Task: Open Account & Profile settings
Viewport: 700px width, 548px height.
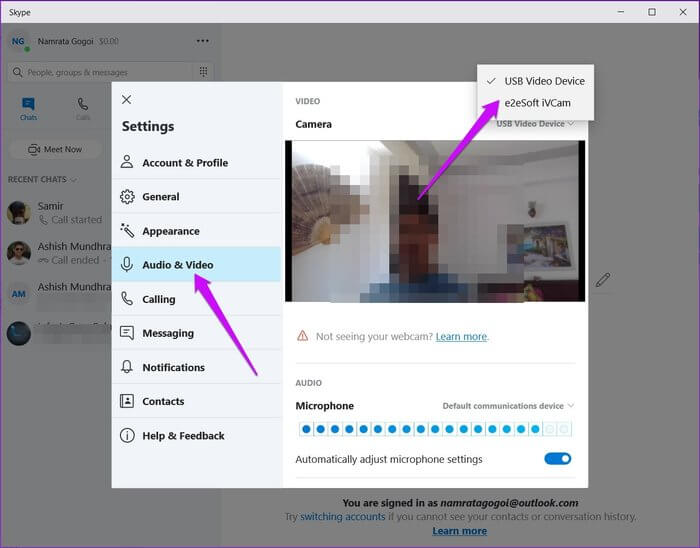Action: [x=196, y=162]
